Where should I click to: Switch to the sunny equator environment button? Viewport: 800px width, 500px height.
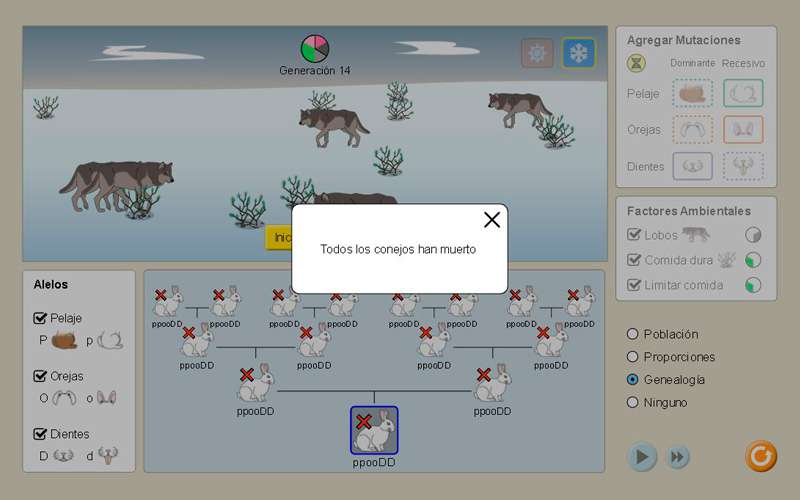tap(537, 53)
